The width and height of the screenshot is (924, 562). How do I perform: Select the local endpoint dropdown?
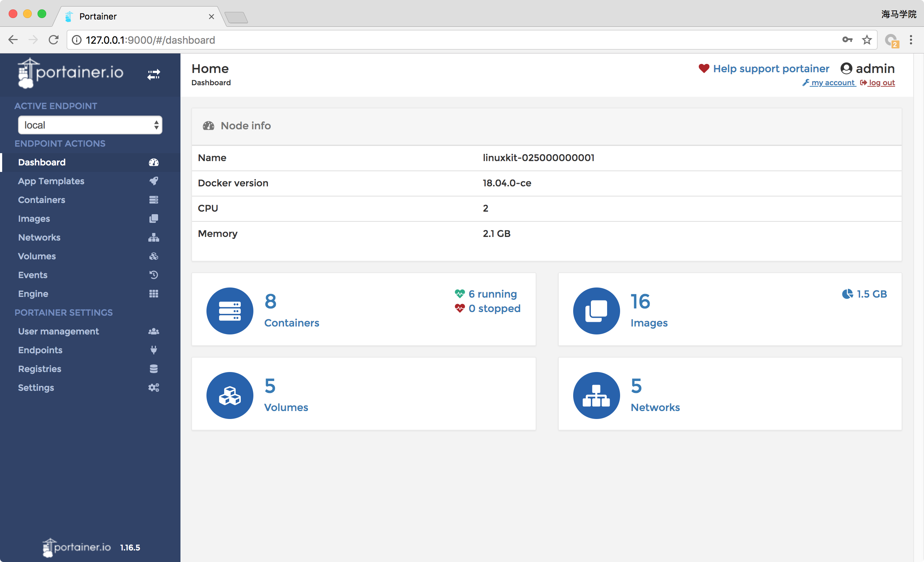[x=90, y=124]
